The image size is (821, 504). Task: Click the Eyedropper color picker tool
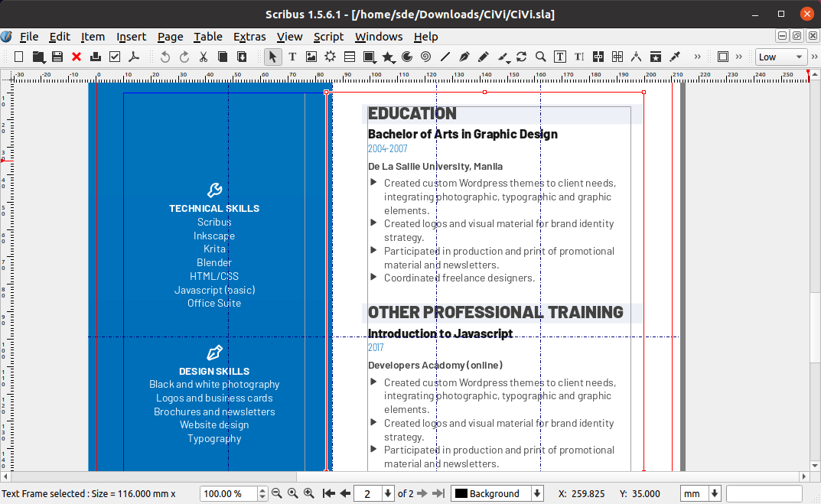click(x=675, y=57)
